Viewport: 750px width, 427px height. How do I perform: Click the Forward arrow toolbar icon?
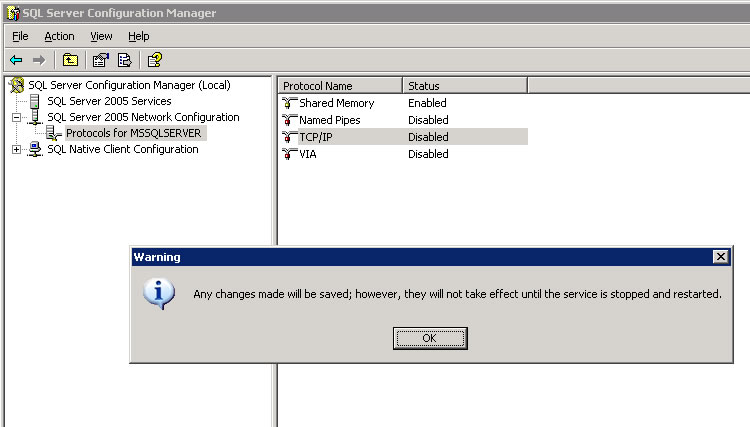click(x=39, y=60)
